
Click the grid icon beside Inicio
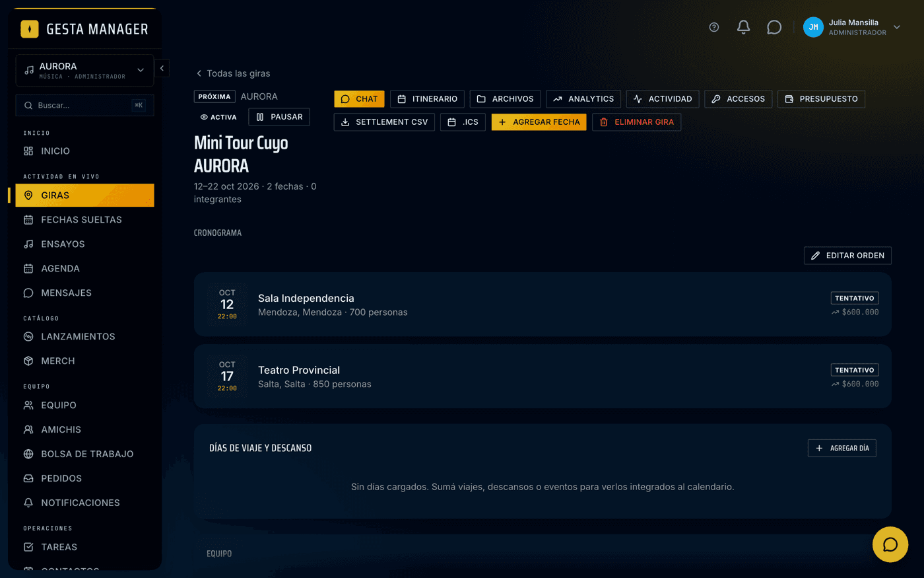coord(28,151)
